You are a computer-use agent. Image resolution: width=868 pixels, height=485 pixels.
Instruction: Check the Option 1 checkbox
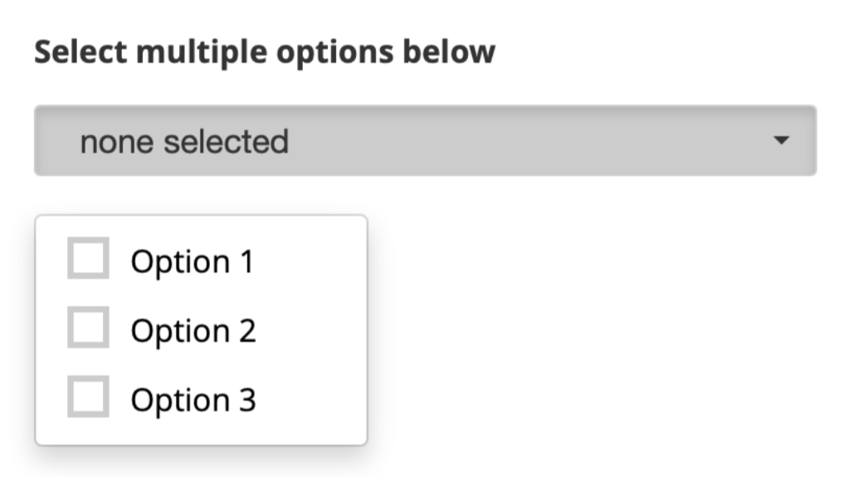pyautogui.click(x=88, y=258)
